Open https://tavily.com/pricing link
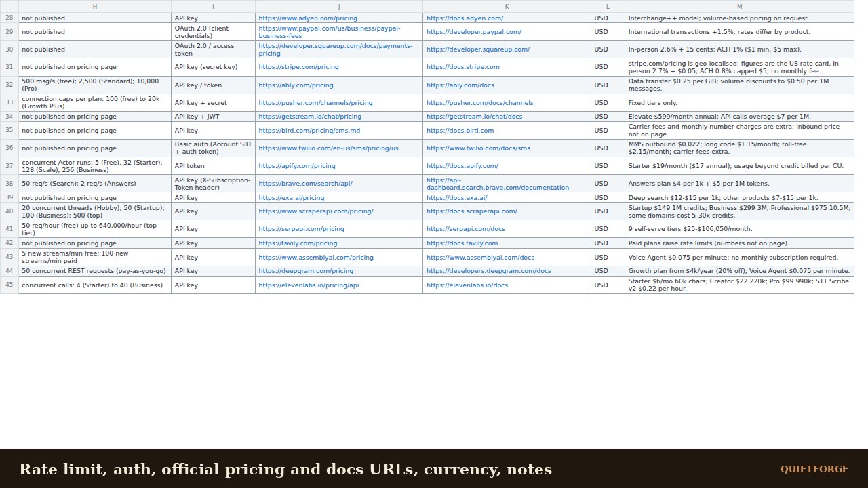Viewport: 868px width, 488px height. pyautogui.click(x=298, y=243)
